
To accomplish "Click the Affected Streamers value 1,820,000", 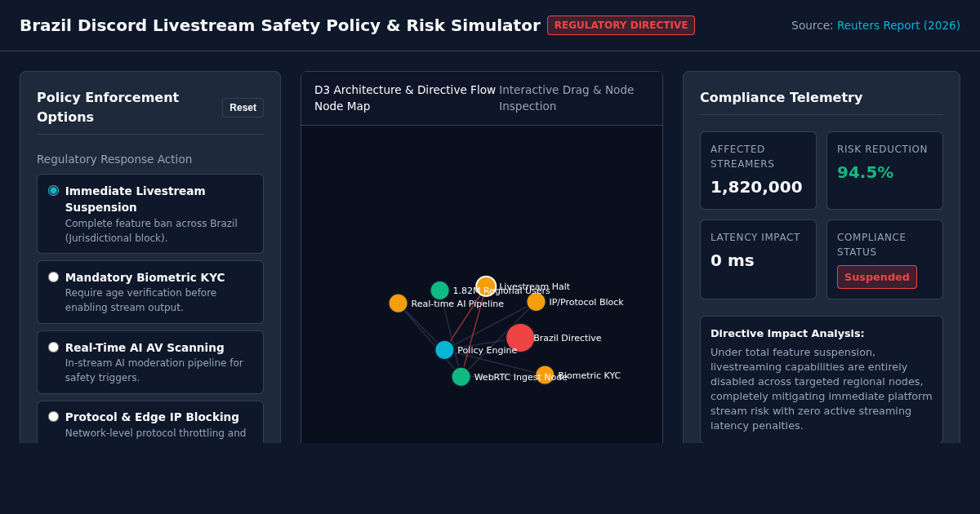I will click(x=756, y=187).
